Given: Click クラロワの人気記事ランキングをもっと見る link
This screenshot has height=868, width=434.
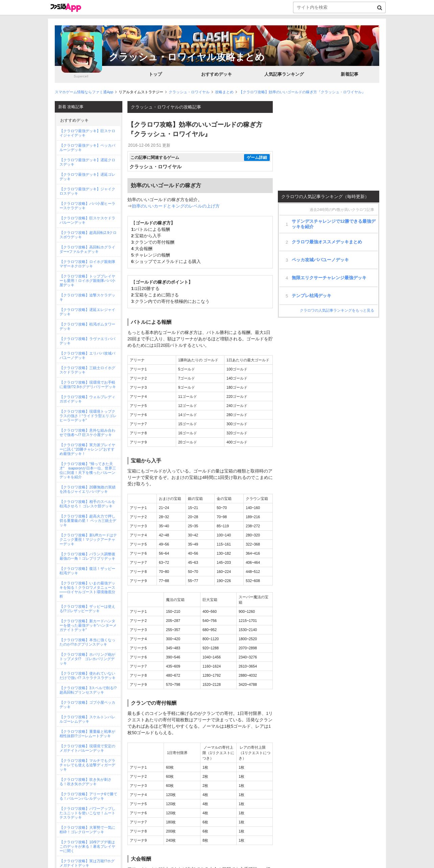Looking at the screenshot, I should pos(337,310).
